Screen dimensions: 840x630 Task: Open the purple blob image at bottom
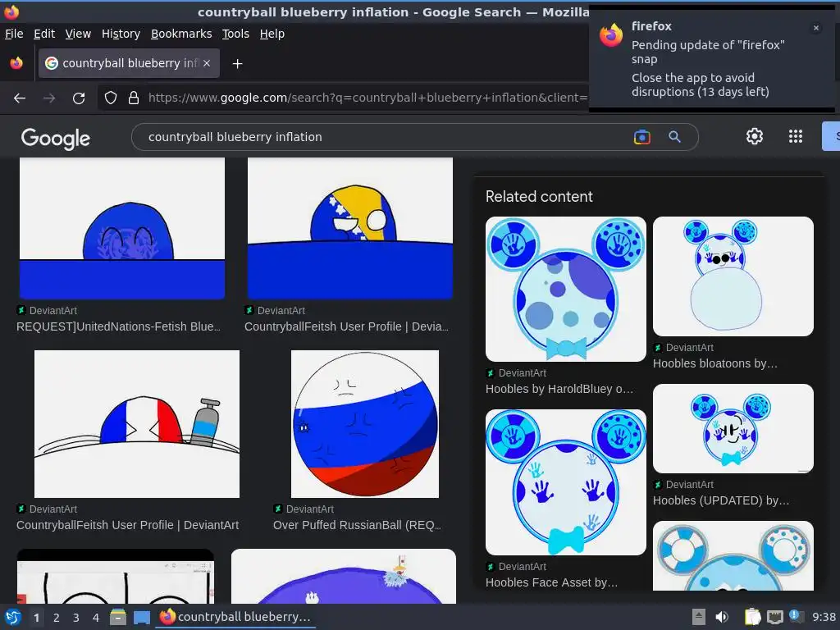coord(344,576)
